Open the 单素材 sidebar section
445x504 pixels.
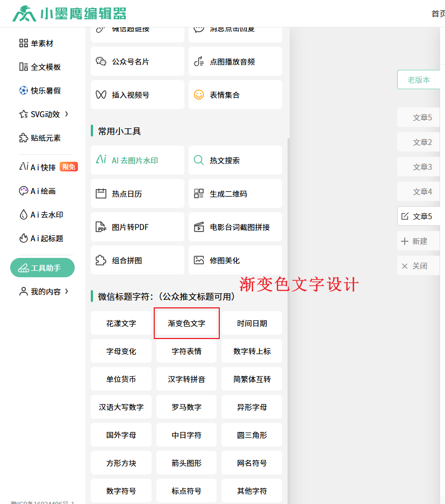point(37,43)
